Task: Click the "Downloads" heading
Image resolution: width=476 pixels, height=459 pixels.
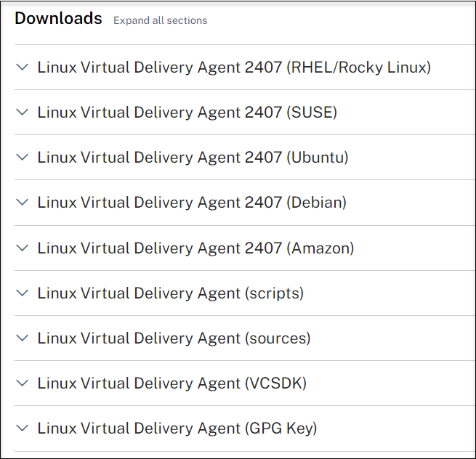Action: click(58, 19)
